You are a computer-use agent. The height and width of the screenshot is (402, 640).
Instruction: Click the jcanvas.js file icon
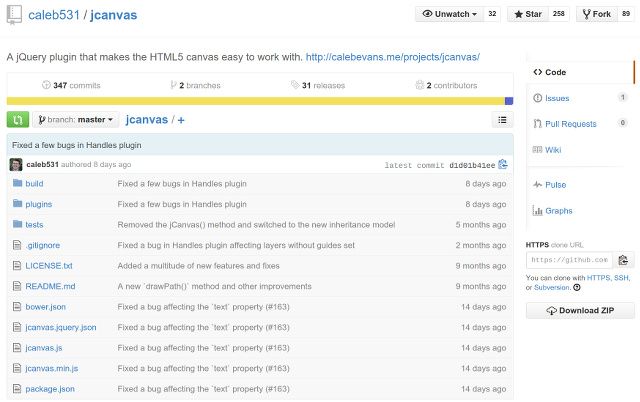pyautogui.click(x=17, y=348)
